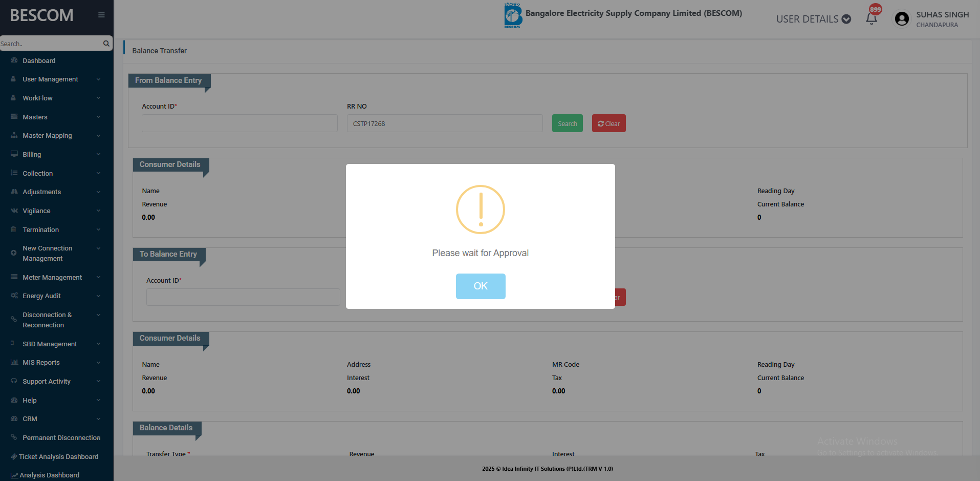980x481 pixels.
Task: Expand the WorkFlow chevron
Action: pyautogui.click(x=98, y=98)
